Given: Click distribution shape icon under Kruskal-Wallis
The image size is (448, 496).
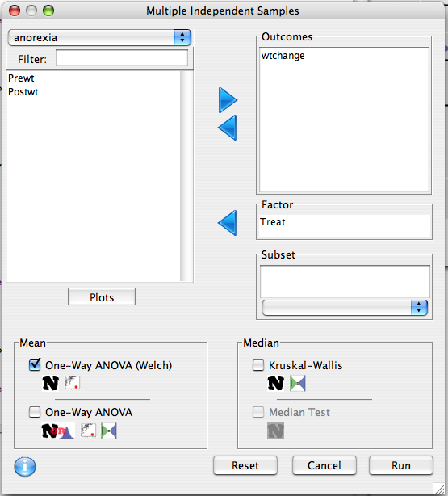Looking at the screenshot, I should 298,384.
